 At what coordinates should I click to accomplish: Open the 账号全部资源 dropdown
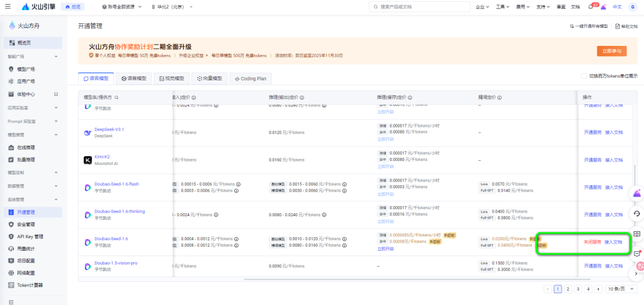pos(122,7)
